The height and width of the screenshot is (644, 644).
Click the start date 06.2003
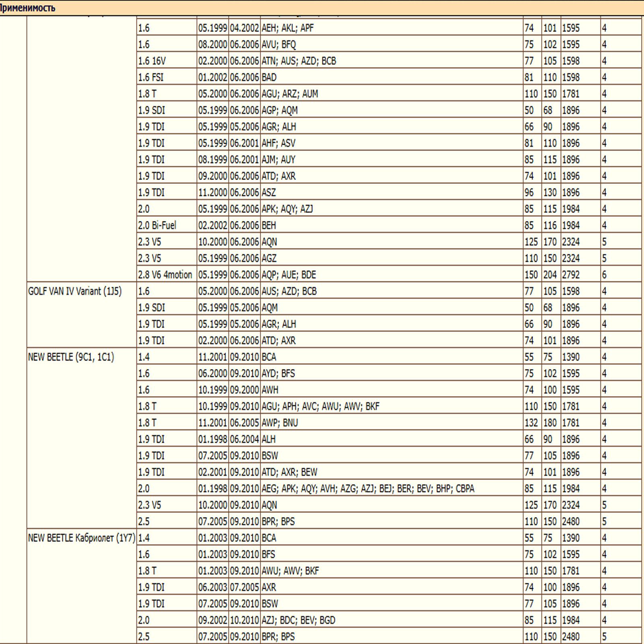pyautogui.click(x=213, y=587)
